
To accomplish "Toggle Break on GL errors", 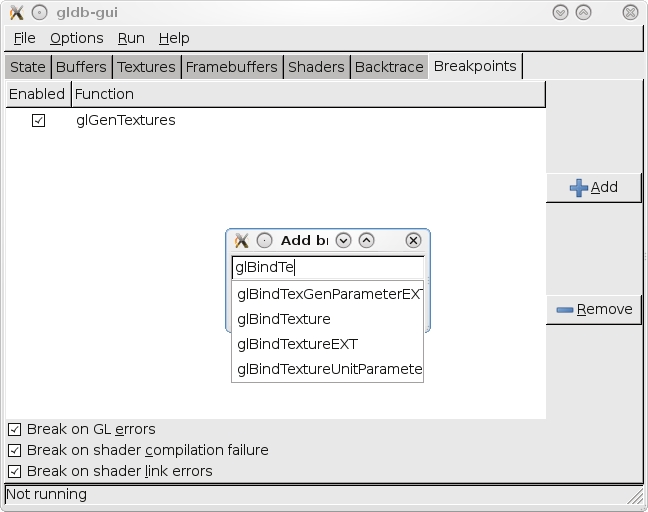I will [x=14, y=429].
